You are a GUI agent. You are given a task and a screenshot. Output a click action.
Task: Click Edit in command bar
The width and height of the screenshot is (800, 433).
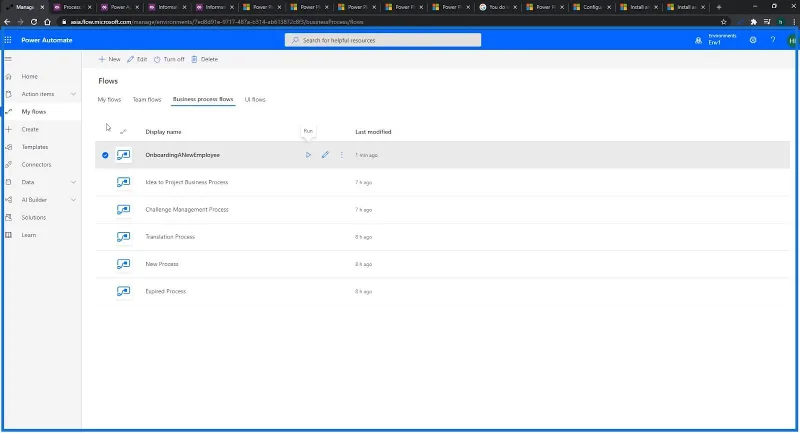pos(137,59)
